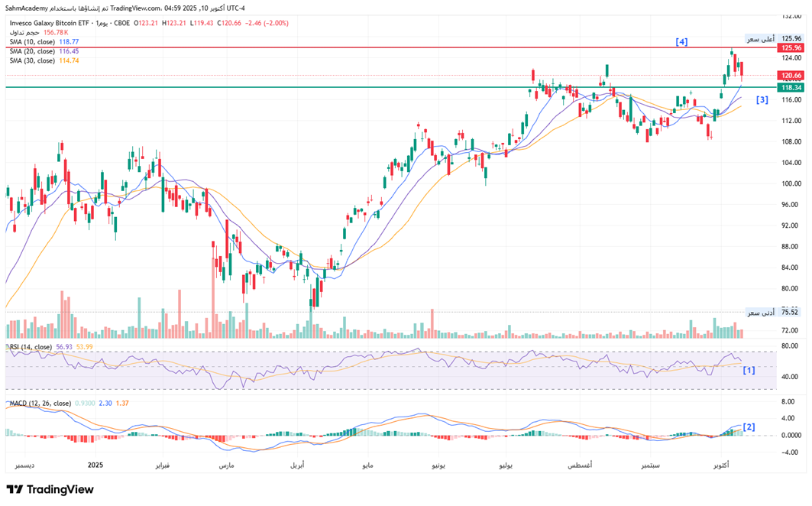Click the 75.52 lowest price label

click(790, 312)
